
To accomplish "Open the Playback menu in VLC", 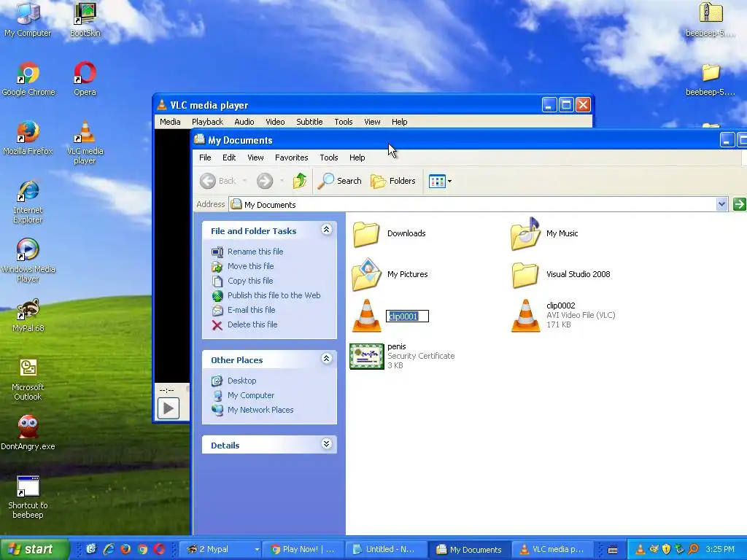I will click(207, 122).
